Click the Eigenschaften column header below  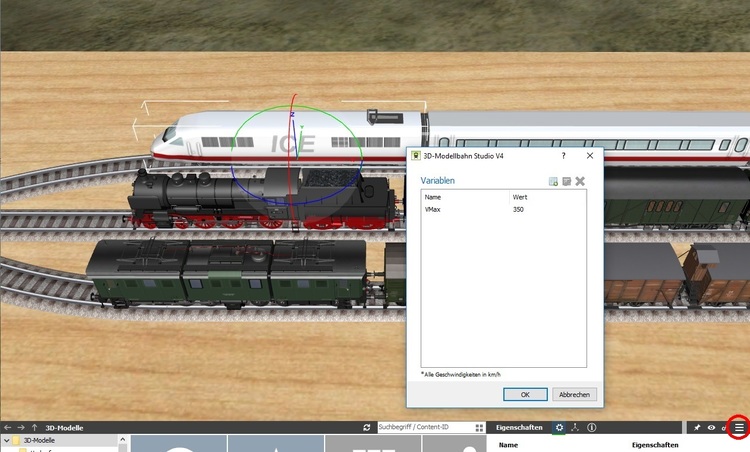[x=655, y=445]
